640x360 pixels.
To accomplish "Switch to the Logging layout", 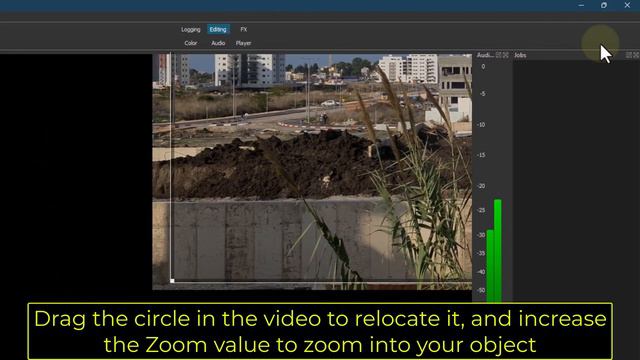I will [x=191, y=29].
